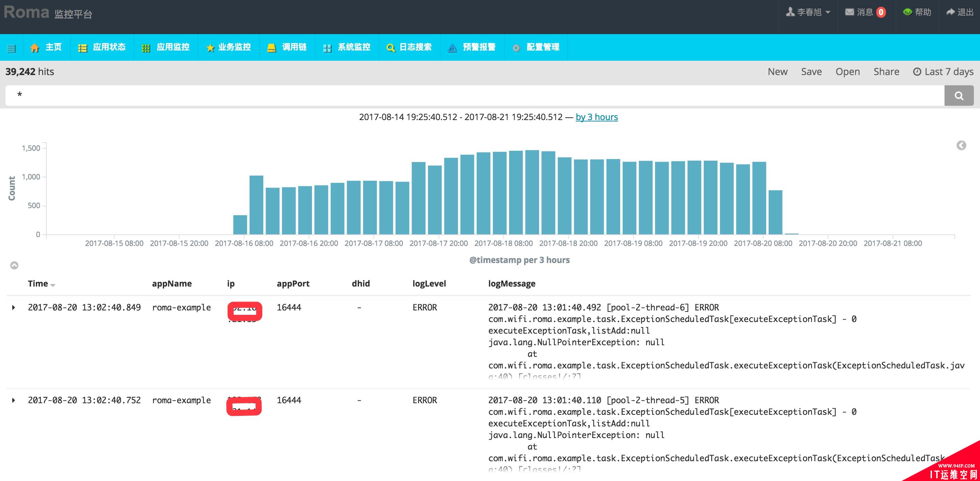Run the search with the magnifier button
The image size is (980, 481).
(x=959, y=96)
